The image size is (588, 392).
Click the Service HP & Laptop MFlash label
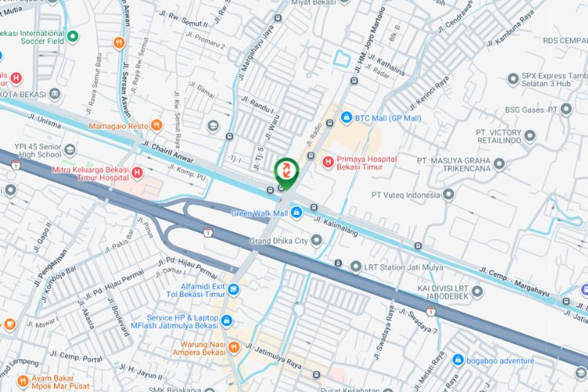[x=174, y=321]
